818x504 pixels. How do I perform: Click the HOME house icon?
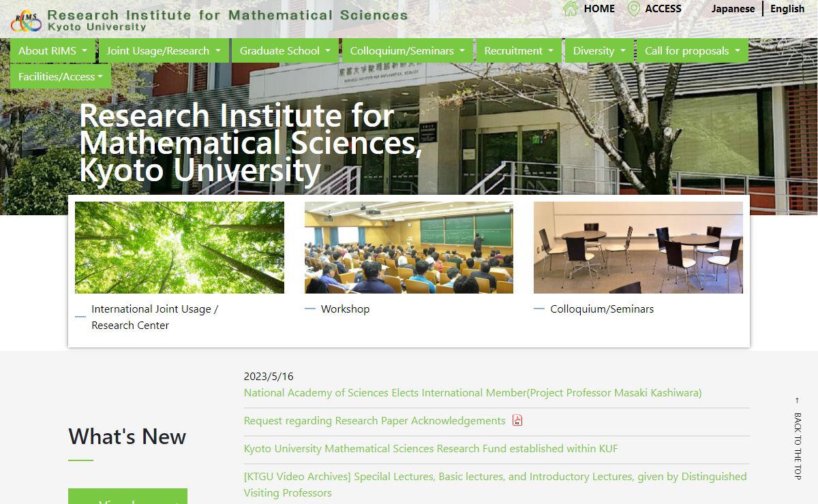571,9
